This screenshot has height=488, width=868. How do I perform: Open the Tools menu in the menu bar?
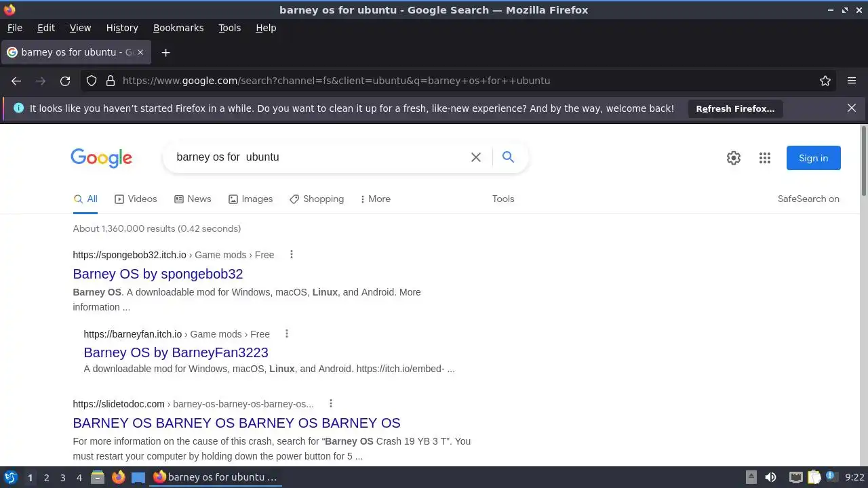230,28
